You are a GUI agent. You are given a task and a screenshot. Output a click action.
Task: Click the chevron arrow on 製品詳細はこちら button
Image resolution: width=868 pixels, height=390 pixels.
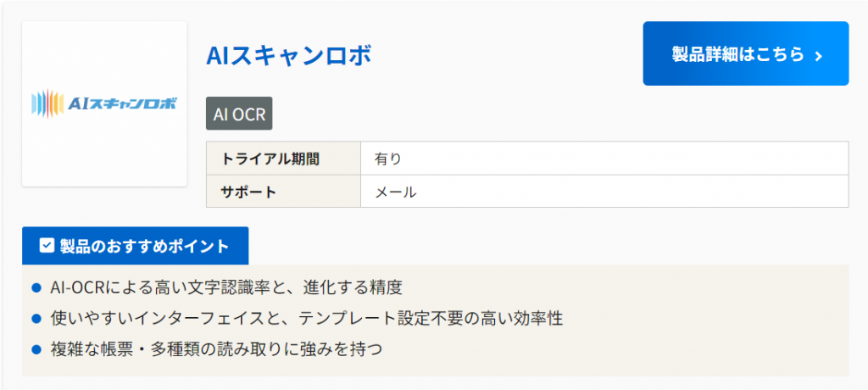(818, 56)
